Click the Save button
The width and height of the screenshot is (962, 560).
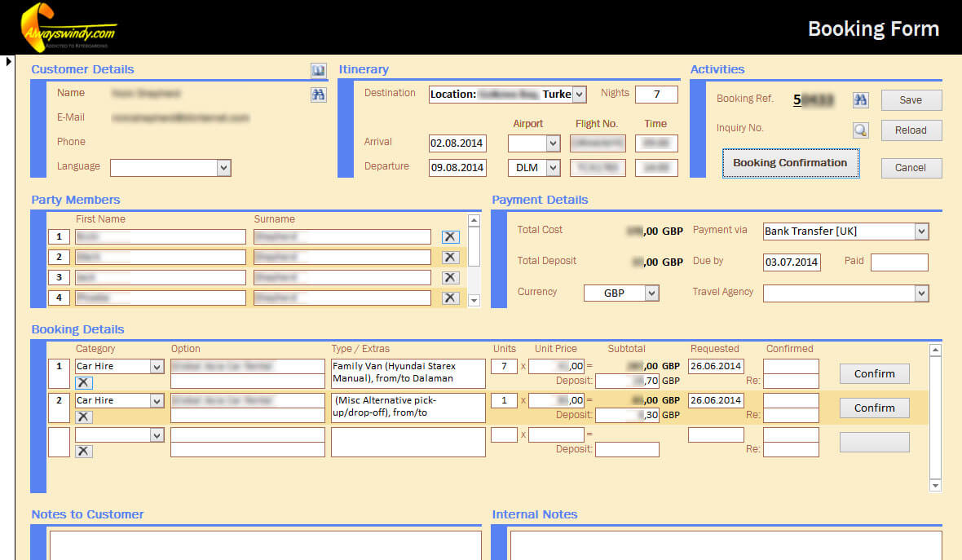(x=911, y=100)
